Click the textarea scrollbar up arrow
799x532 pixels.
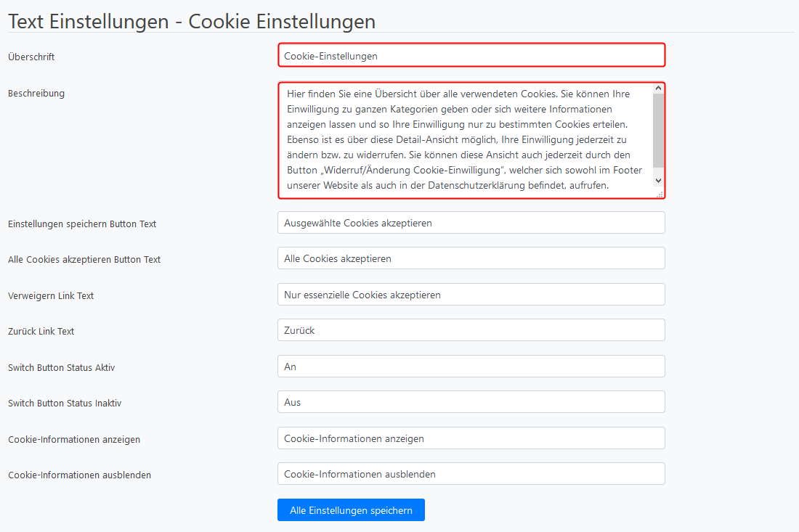tap(658, 89)
